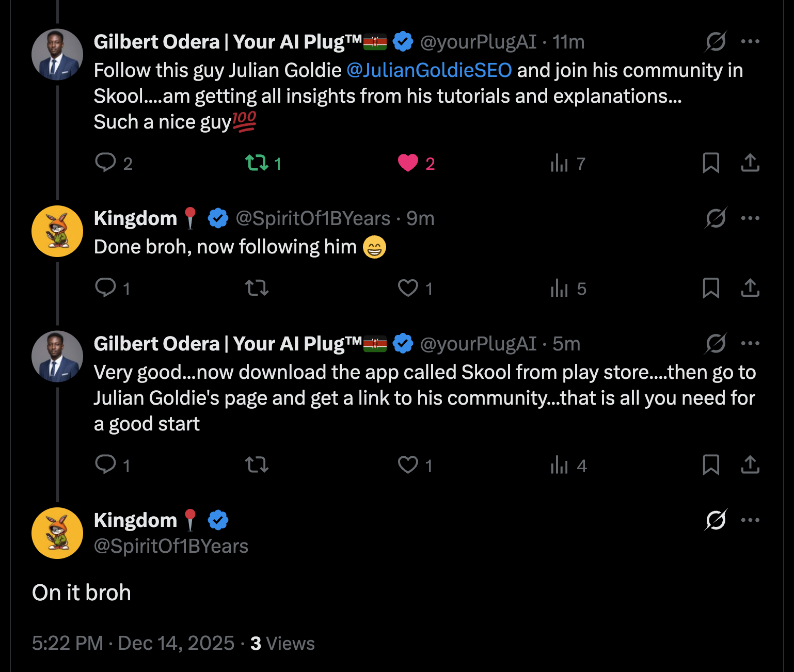Open more options on 'On it broh' post
Image resolution: width=794 pixels, height=672 pixels.
tap(750, 520)
